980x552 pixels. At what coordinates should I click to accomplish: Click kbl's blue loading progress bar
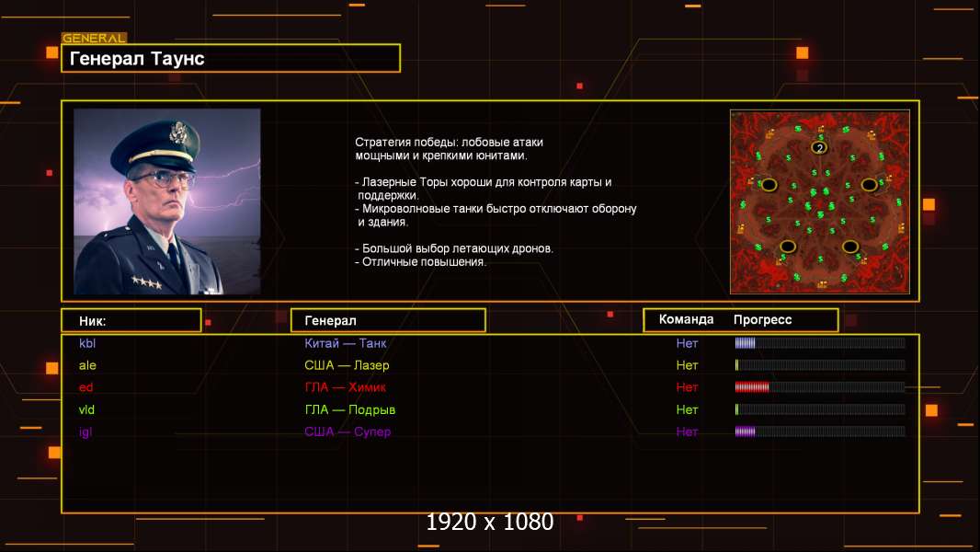[x=819, y=343]
